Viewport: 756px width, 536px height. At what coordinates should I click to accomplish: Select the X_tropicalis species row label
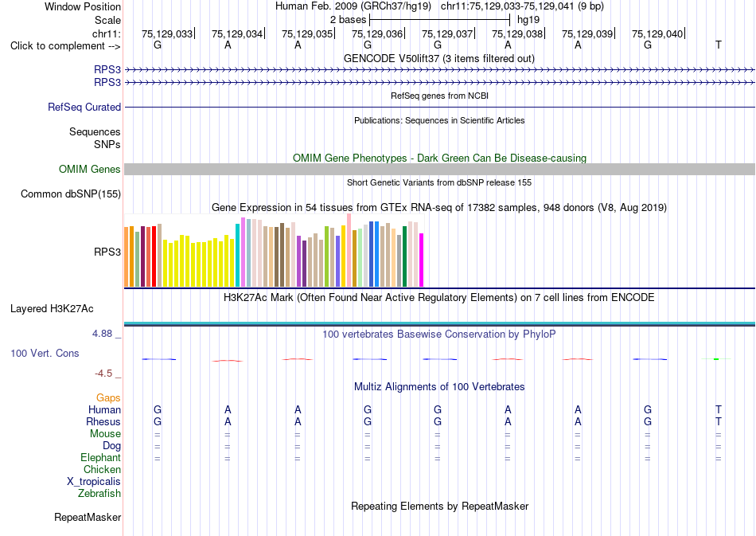pyautogui.click(x=94, y=482)
